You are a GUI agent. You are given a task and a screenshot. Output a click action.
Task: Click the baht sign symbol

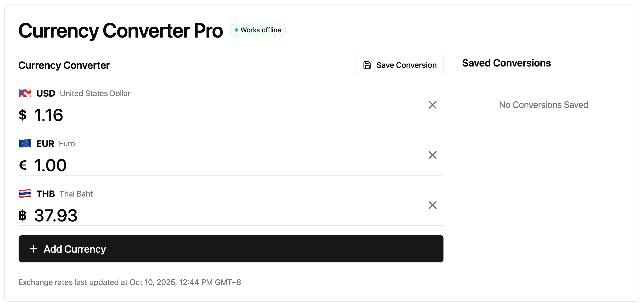[22, 215]
